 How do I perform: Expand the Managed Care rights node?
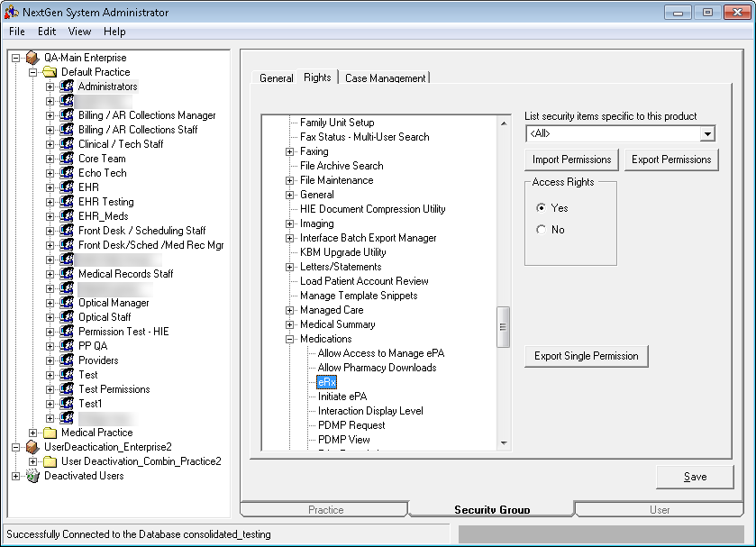[x=290, y=310]
